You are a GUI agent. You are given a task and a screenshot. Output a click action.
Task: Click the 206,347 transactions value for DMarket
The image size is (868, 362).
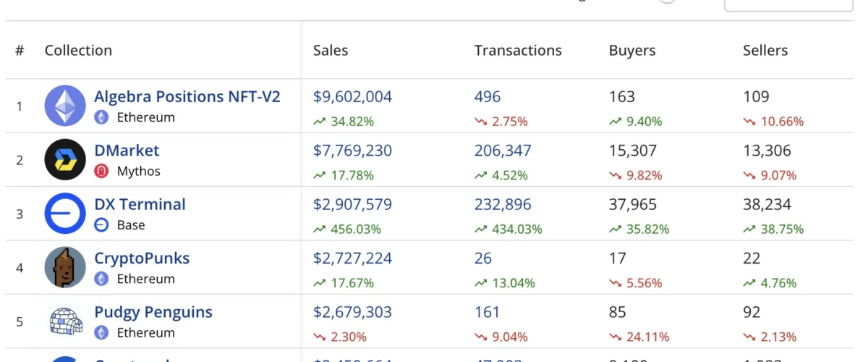(x=503, y=151)
